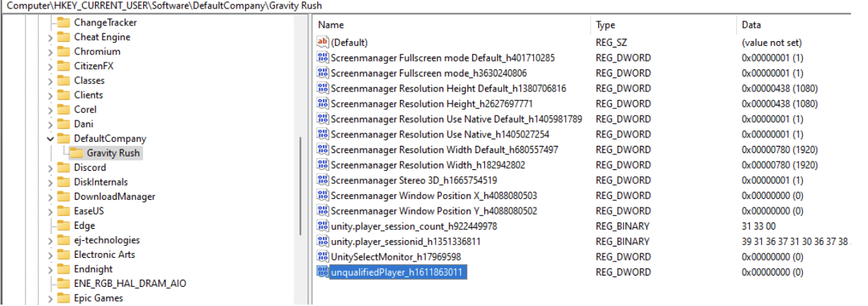Expand the Classes registry key
The width and height of the screenshot is (868, 306).
50,81
